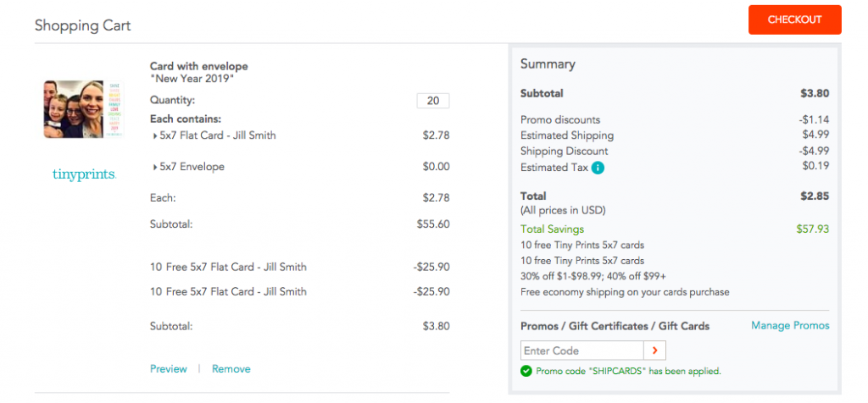Click the Estimated Tax info icon
Viewport: 868px width, 403px height.
coord(598,168)
